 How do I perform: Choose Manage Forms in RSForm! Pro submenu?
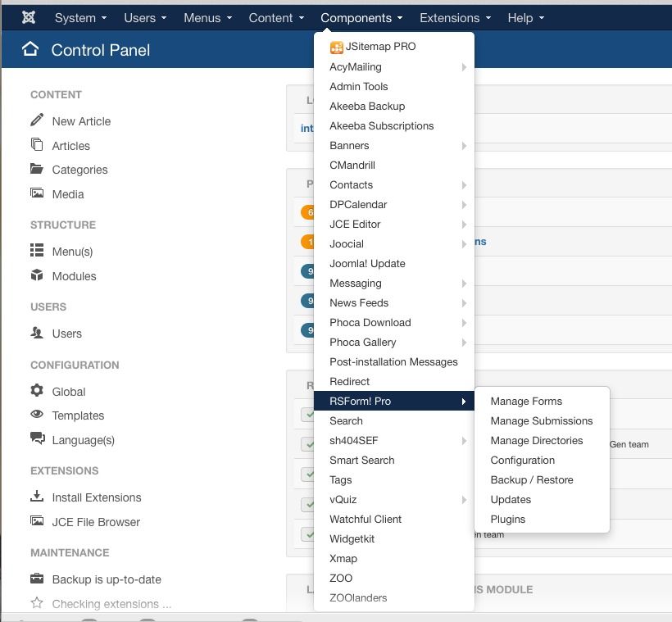point(526,401)
